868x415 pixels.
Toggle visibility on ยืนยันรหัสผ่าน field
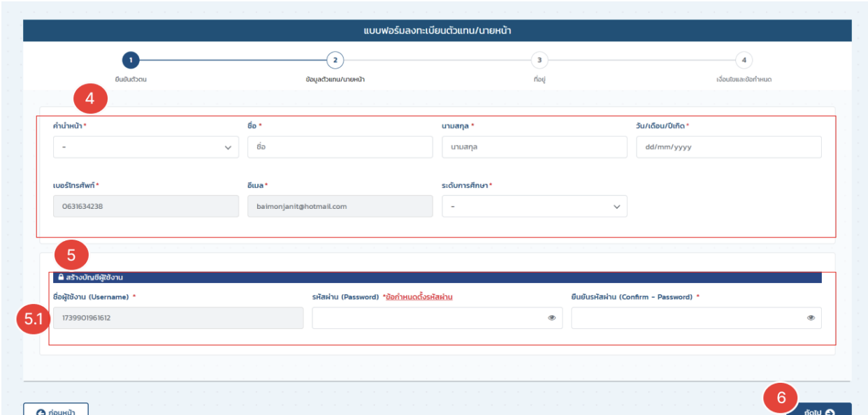811,318
